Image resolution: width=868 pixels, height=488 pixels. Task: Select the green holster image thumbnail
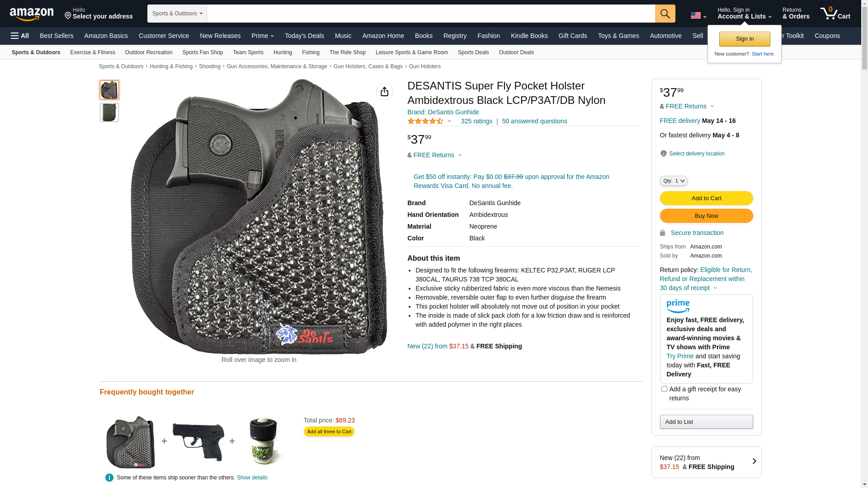click(109, 113)
